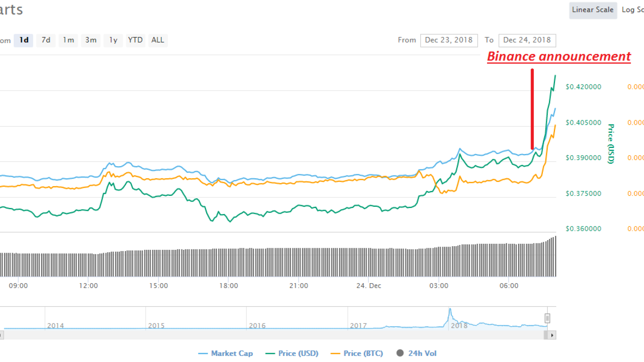Image resolution: width=644 pixels, height=362 pixels.
Task: Click the 21:00 time axis label
Action: click(x=299, y=286)
